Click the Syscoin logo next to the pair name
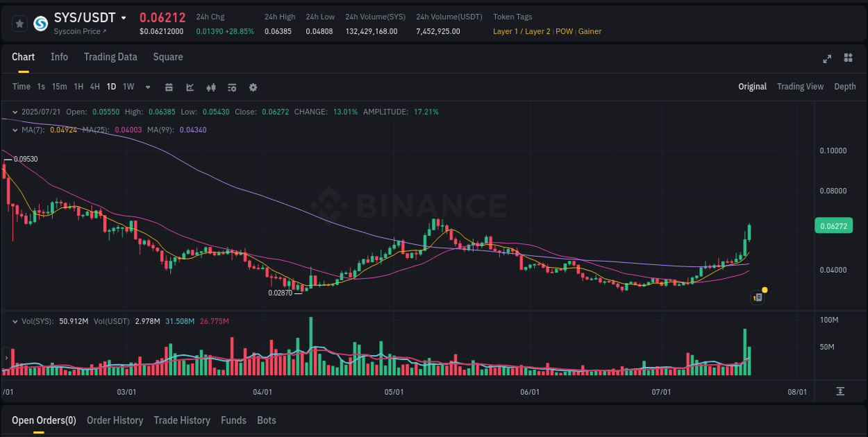The image size is (868, 437). click(40, 25)
